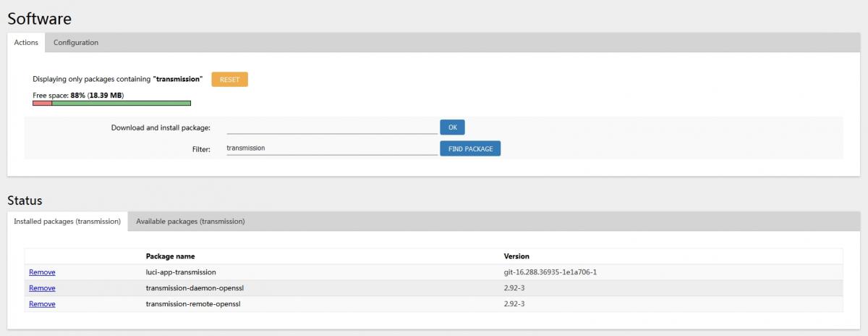This screenshot has height=336, width=868.
Task: Remove the luci-app-transmission package
Action: (x=42, y=272)
